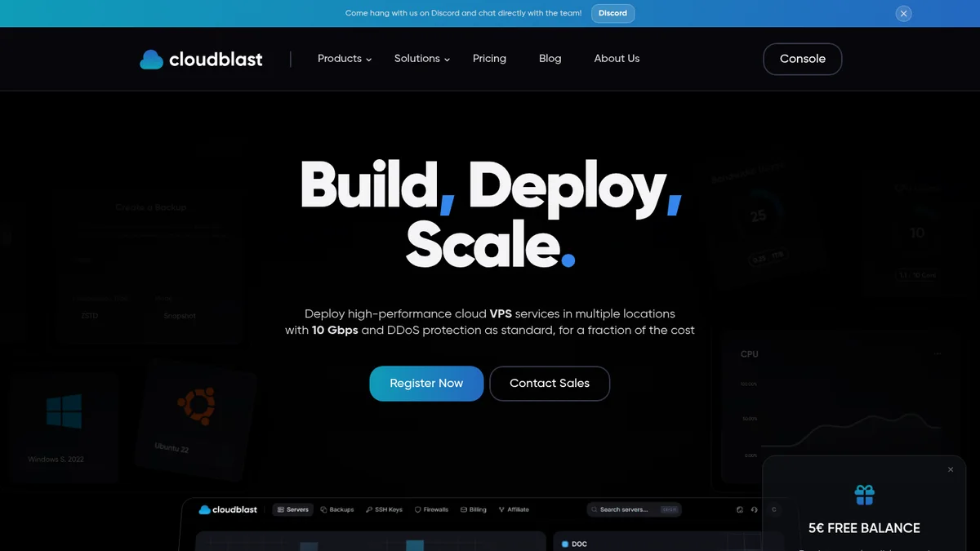Viewport: 980px width, 551px height.
Task: Click the 5€ FREE BALANCE heading
Action: [864, 528]
